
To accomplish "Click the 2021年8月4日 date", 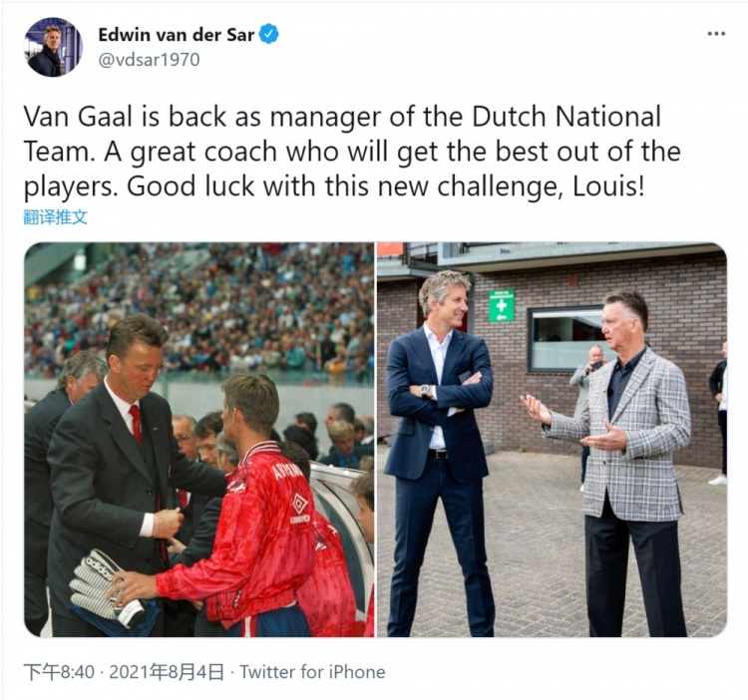I will click(167, 672).
